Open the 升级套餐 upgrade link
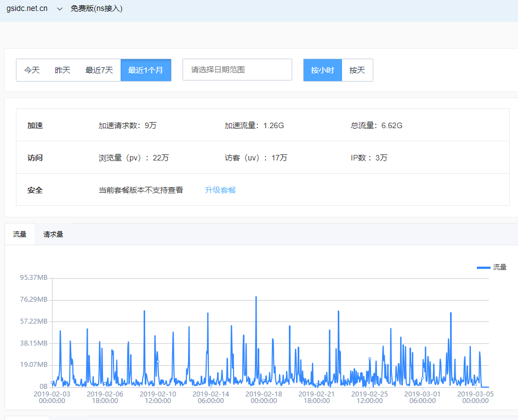The width and height of the screenshot is (518, 420). 220,190
